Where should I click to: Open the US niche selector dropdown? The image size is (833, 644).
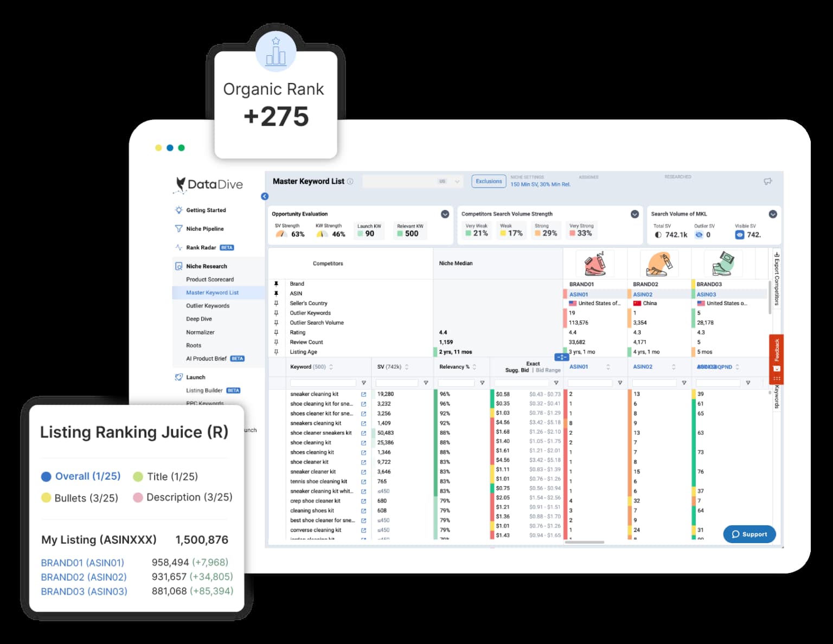pos(413,182)
